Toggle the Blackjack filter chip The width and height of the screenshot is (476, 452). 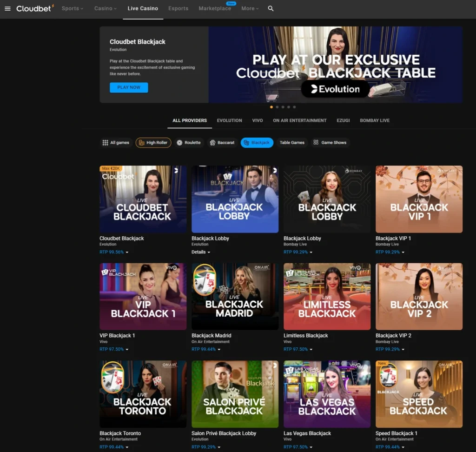click(x=257, y=142)
